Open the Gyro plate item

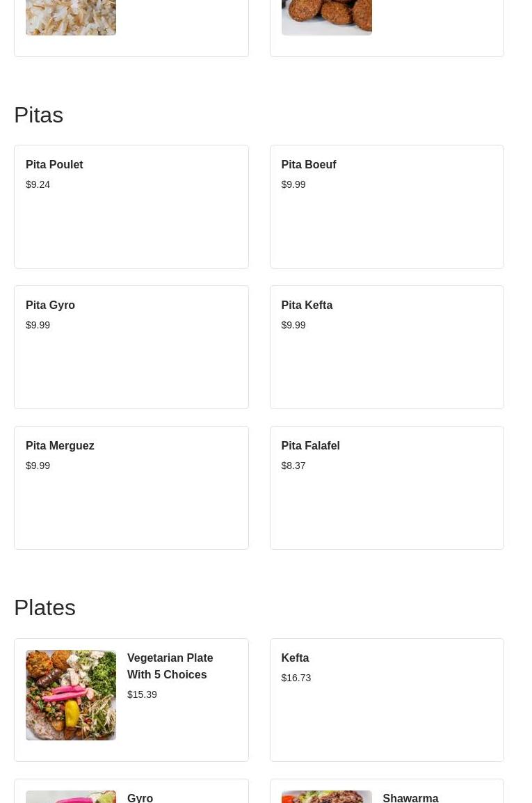point(140,797)
